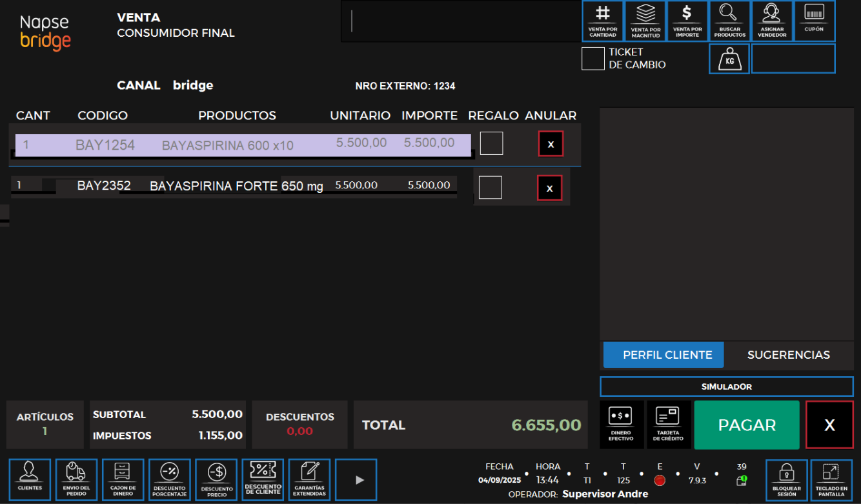Switch to the Sugerencias tab
Image resolution: width=861 pixels, height=504 pixels.
coord(789,355)
